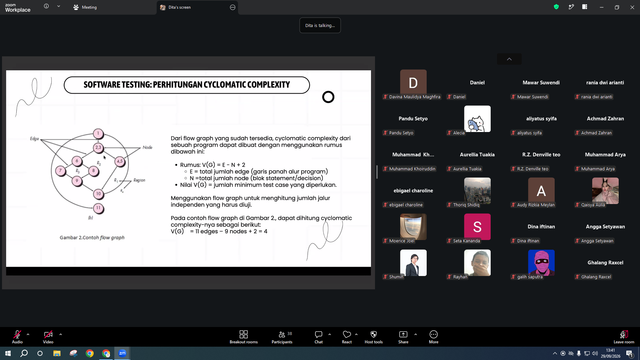Click Ghalang Raxcel participant name

click(605, 262)
